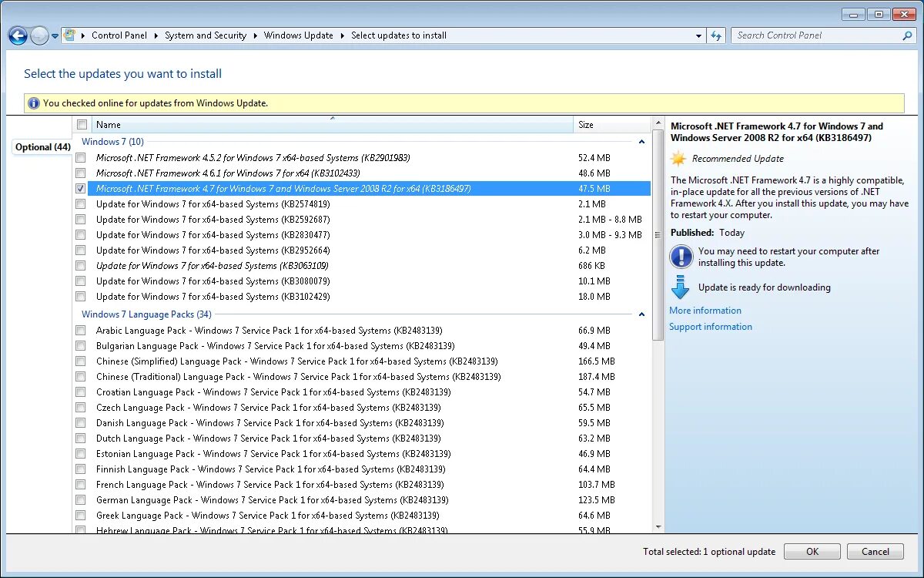Click the 187.4 MB size cell
Screen dimensions: 924x578
pos(597,377)
